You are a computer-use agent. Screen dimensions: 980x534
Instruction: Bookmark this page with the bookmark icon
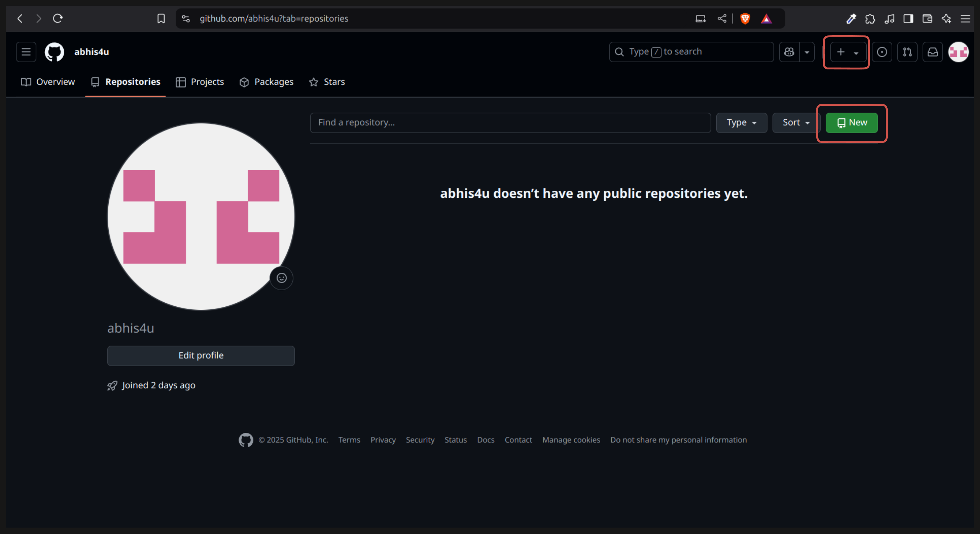click(161, 19)
